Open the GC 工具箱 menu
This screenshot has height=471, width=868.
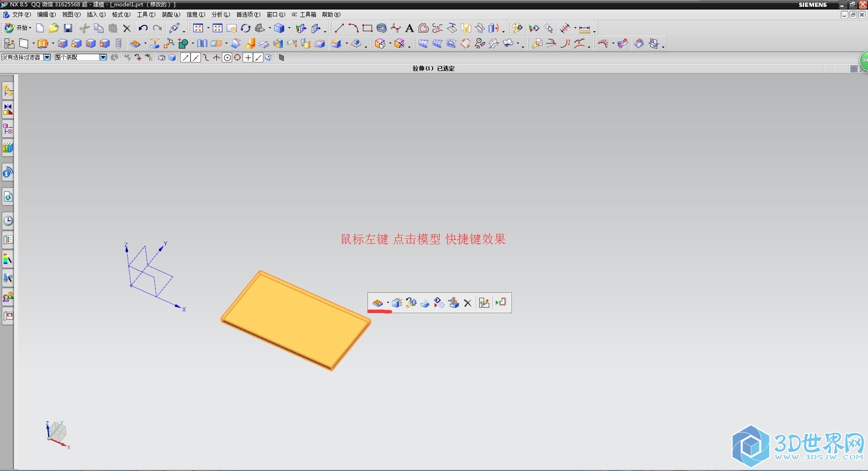point(304,14)
